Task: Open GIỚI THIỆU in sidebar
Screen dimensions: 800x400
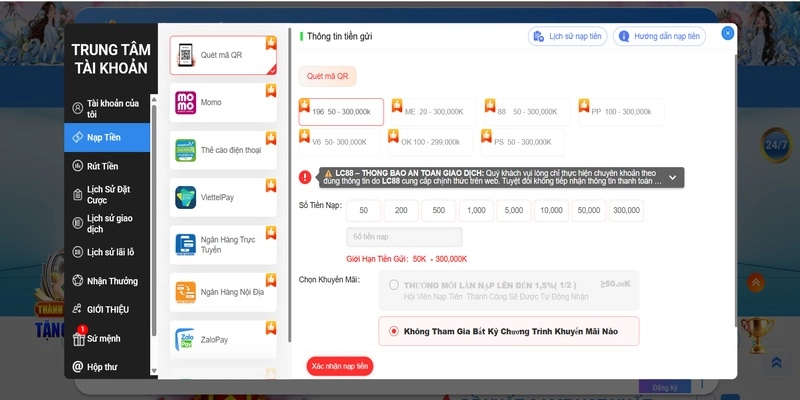Action: click(107, 310)
